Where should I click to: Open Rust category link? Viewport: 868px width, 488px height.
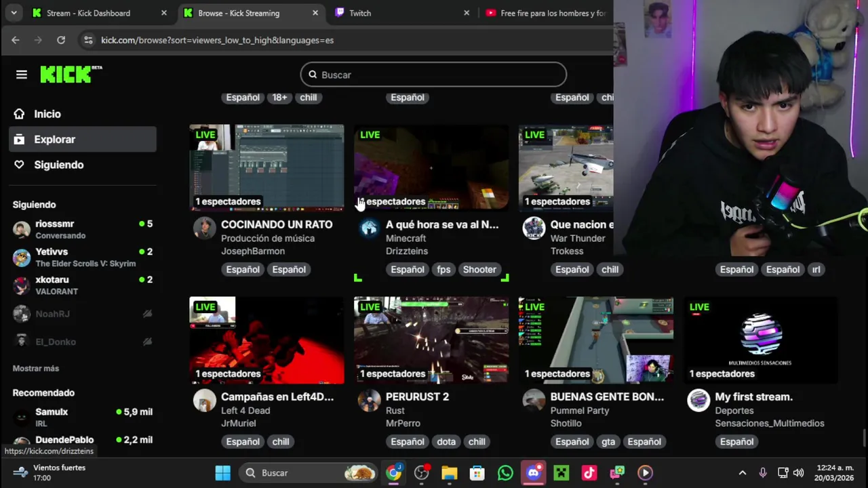point(395,410)
